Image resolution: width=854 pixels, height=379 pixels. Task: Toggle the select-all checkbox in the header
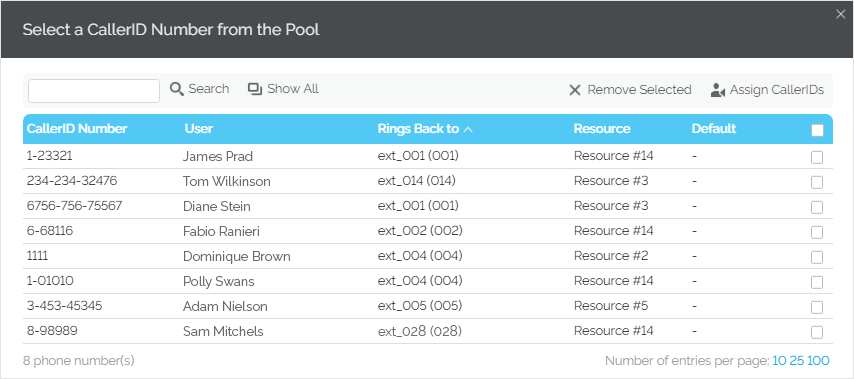[x=817, y=130]
